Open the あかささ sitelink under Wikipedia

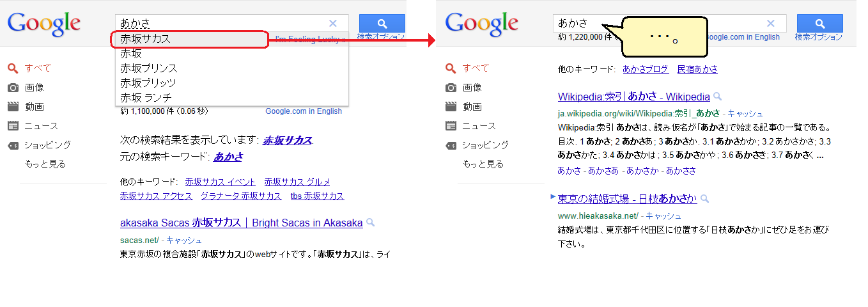coord(681,171)
